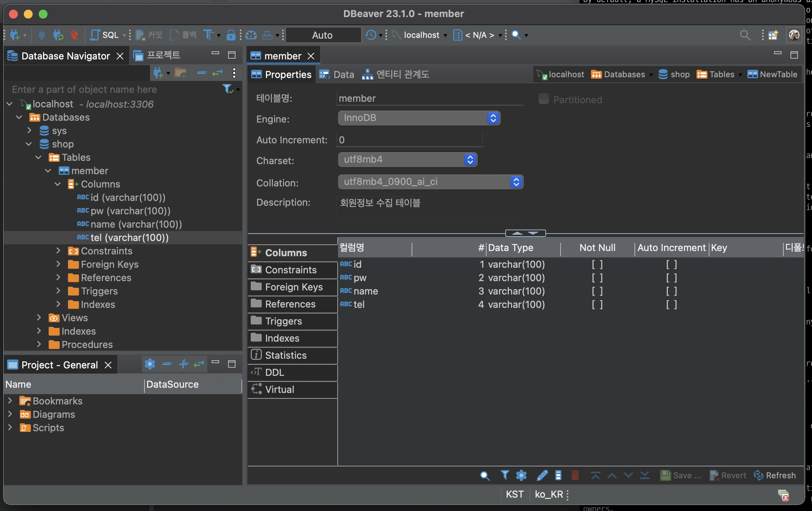The image size is (812, 511).
Task: Toggle Not Null checkbox for id column
Action: (597, 264)
